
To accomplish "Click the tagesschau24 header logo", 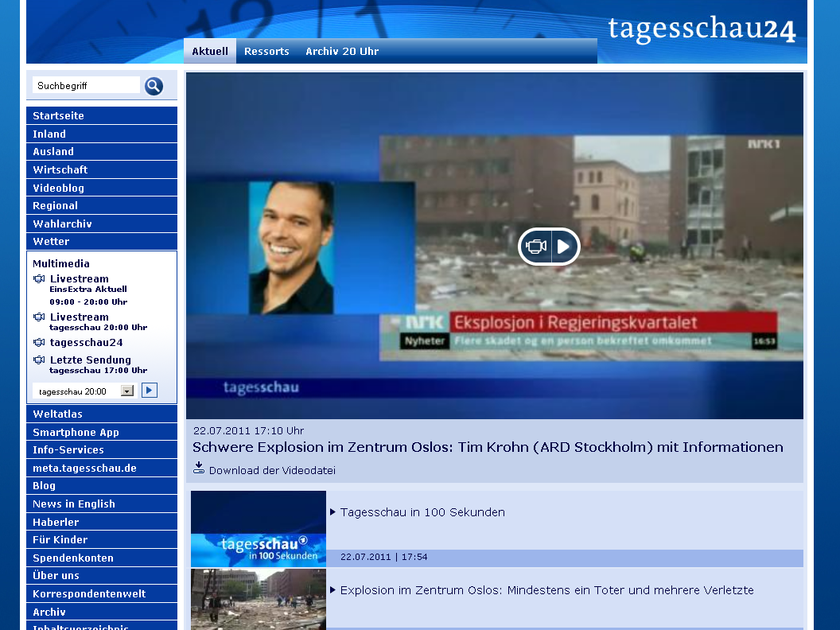I will [702, 29].
